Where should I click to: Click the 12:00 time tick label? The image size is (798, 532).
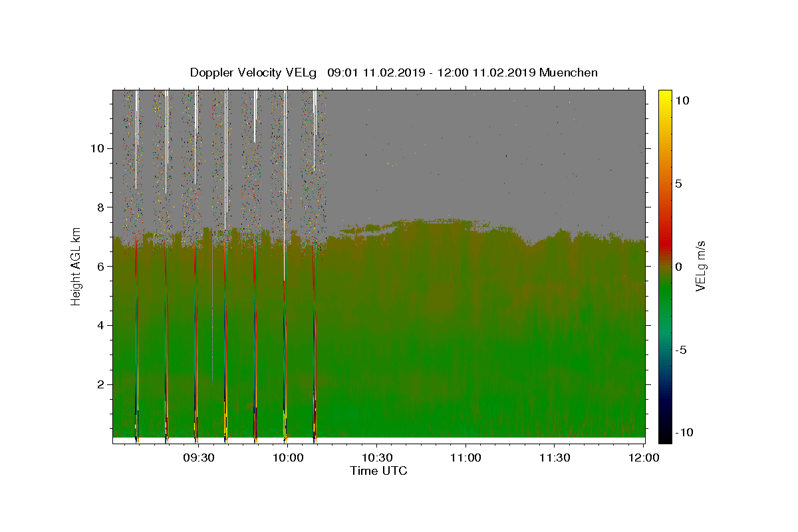pyautogui.click(x=644, y=458)
